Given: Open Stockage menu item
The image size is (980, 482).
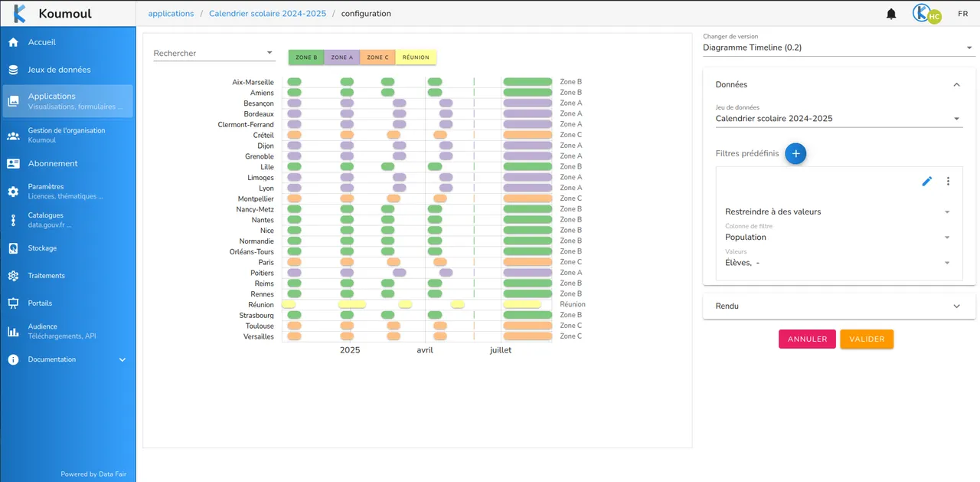Looking at the screenshot, I should click(68, 248).
